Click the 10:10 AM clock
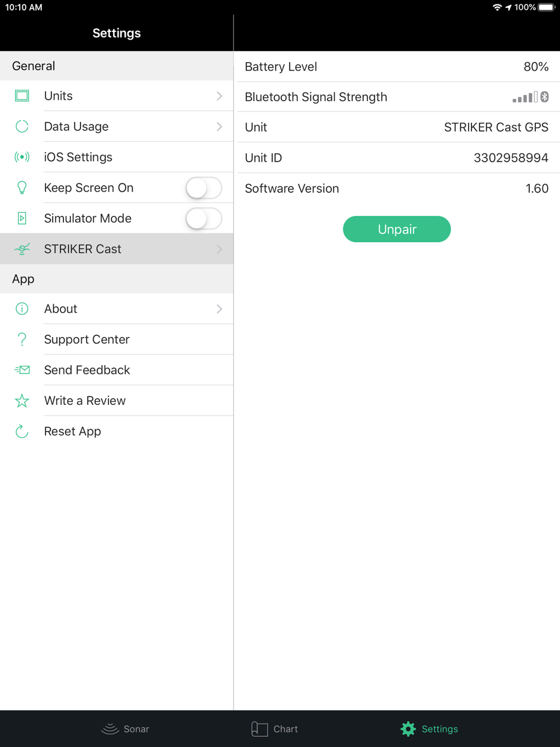The width and height of the screenshot is (560, 747). pos(24,7)
